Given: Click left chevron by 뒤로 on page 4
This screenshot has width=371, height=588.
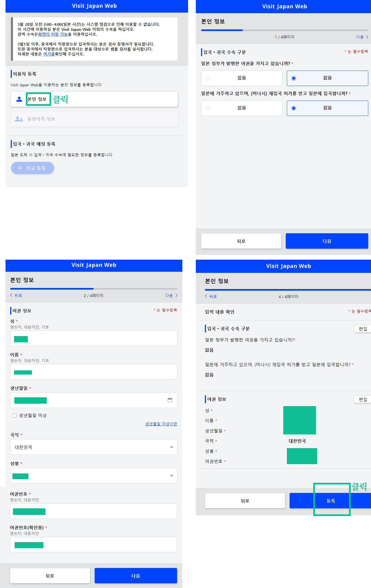Looking at the screenshot, I should 206,296.
